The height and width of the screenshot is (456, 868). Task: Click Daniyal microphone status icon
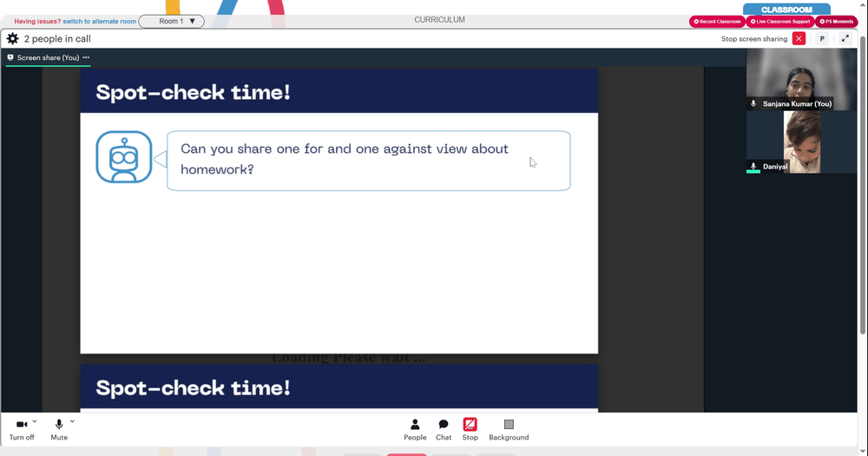(x=753, y=166)
